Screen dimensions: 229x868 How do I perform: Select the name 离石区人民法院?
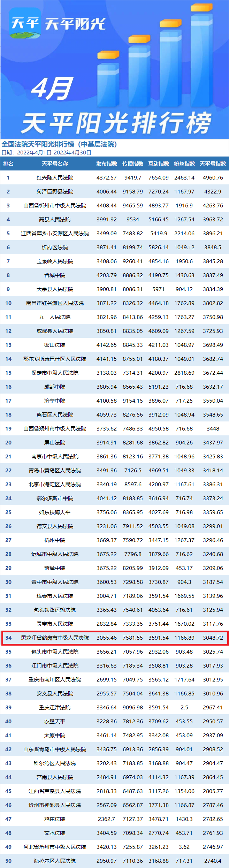point(55,414)
